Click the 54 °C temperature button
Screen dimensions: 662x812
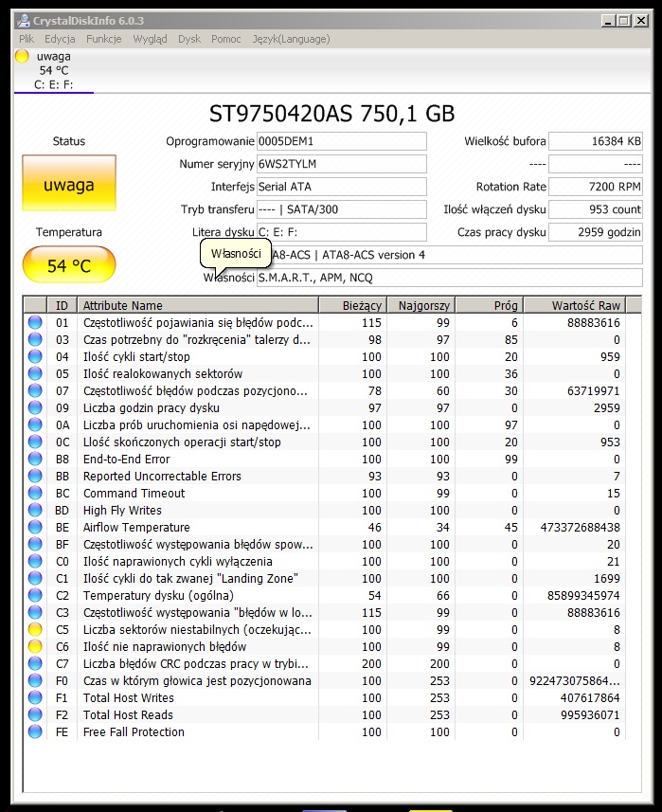pos(69,265)
